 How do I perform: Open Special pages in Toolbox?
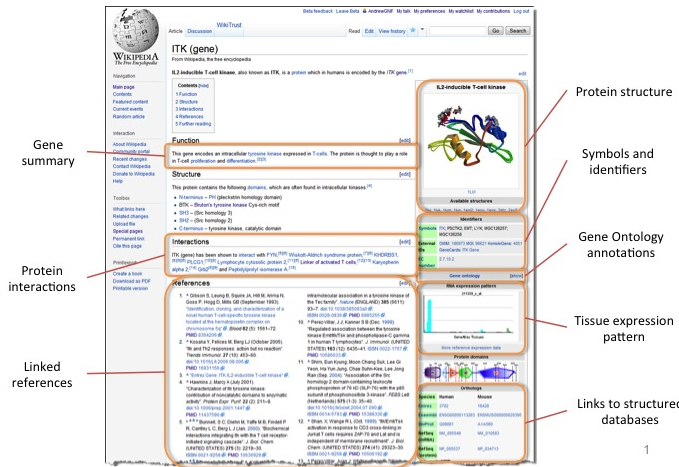[127, 231]
